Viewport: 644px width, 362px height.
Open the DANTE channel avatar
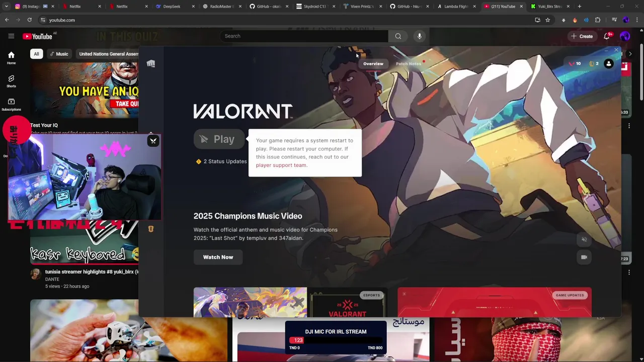[35, 274]
